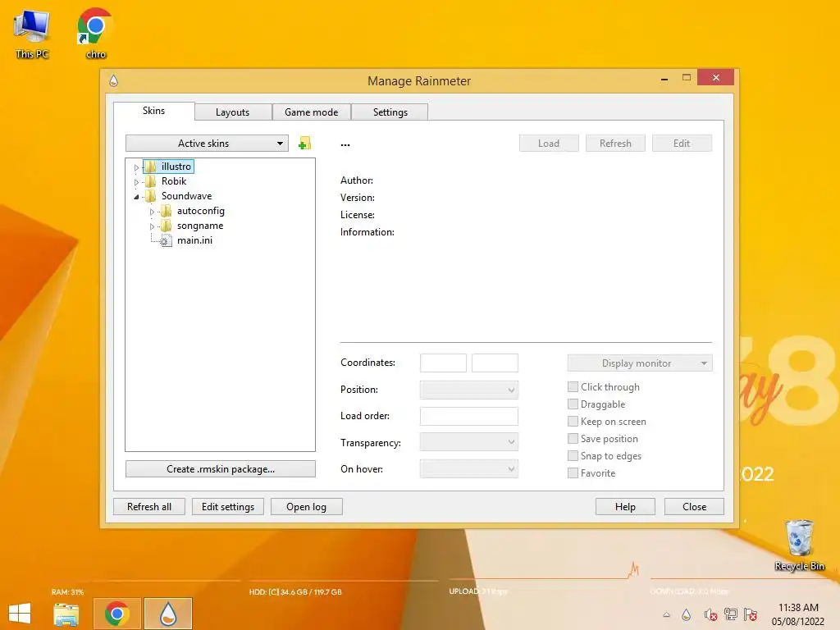Screen dimensions: 840x630
Task: Click the Refresh button
Action: 615,143
